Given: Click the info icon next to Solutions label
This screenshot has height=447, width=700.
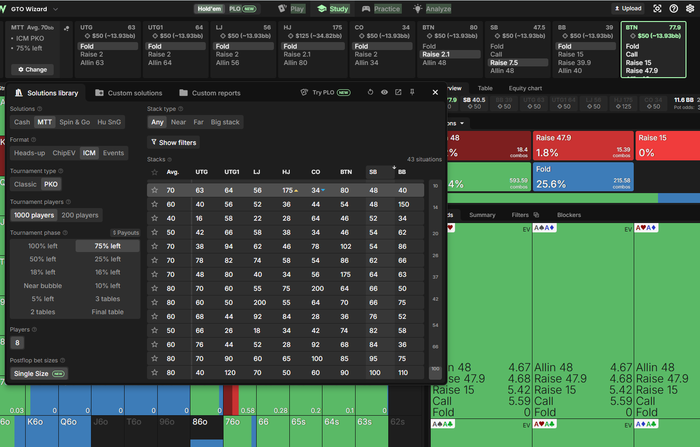Looking at the screenshot, I should tap(40, 109).
